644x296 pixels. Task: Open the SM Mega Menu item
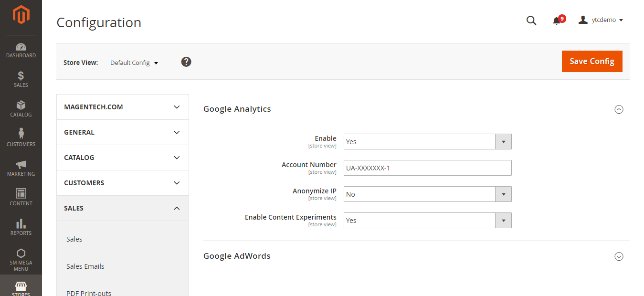coord(21,260)
